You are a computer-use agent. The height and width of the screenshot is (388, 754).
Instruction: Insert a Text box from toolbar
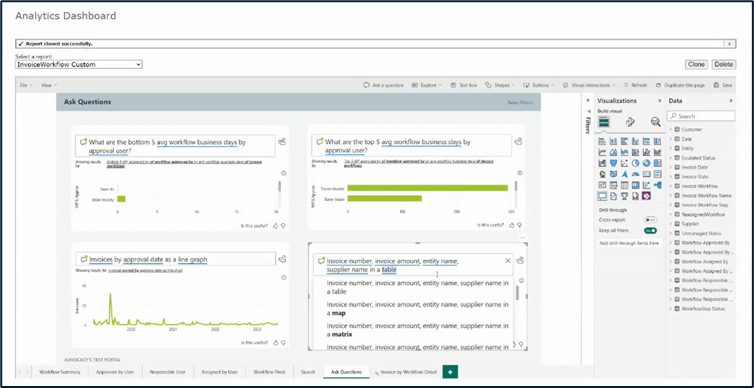pos(464,85)
